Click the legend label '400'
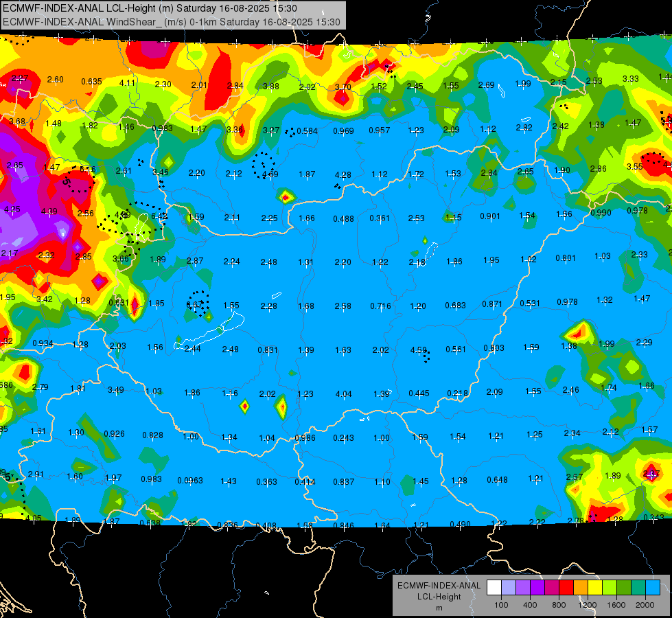 [x=530, y=605]
